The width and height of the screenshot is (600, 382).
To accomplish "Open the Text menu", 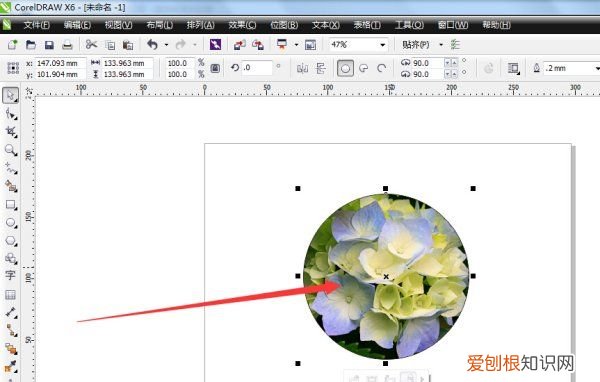I will point(325,25).
